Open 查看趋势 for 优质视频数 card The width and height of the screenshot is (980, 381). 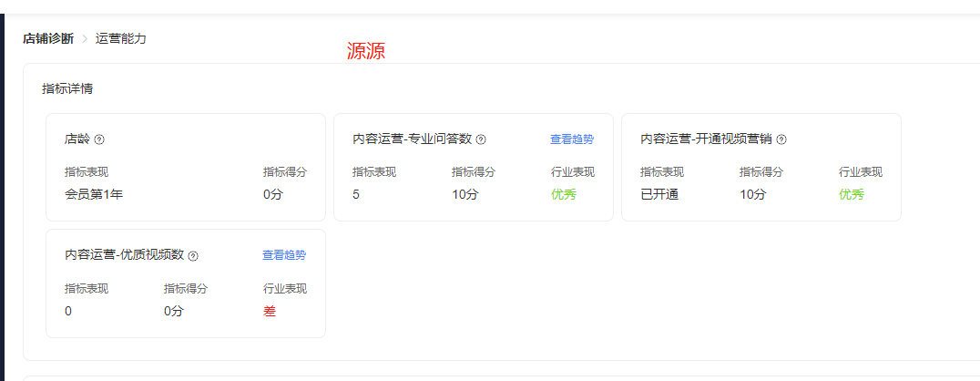[284, 255]
